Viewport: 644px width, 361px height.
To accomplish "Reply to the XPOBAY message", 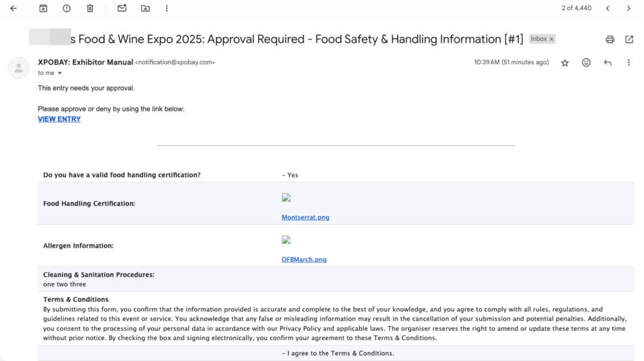I will click(608, 63).
